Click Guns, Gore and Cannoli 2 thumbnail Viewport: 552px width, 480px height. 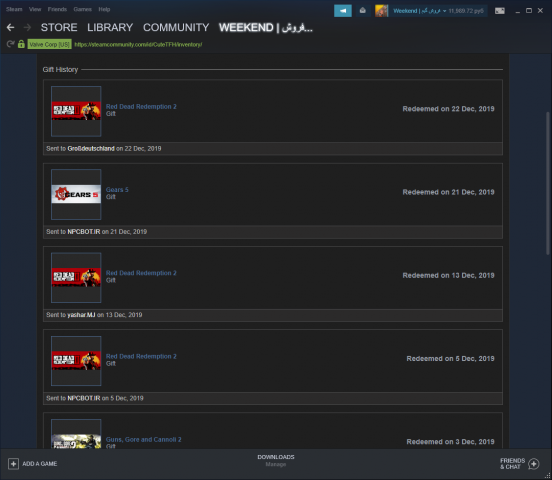[x=76, y=434]
